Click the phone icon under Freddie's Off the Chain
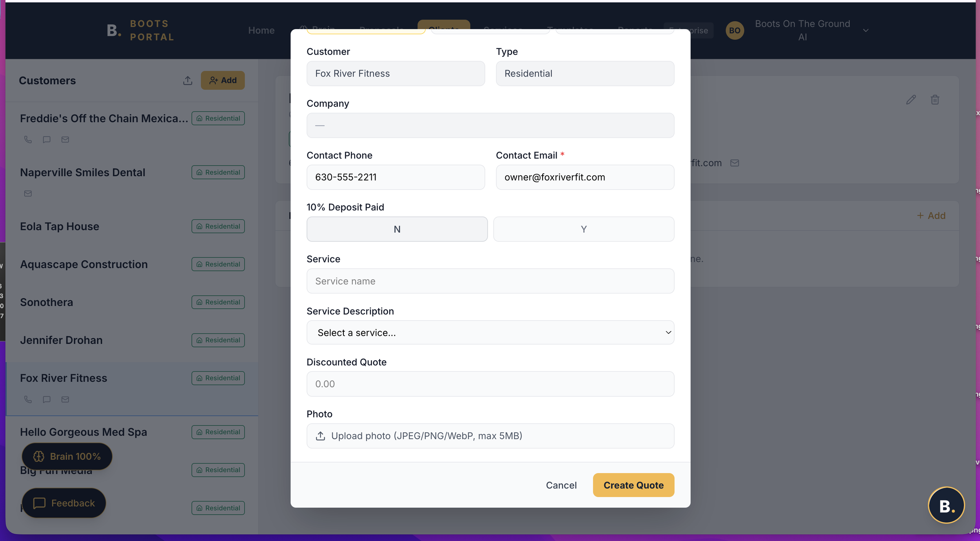Screen dimensions: 980x541 28,139
